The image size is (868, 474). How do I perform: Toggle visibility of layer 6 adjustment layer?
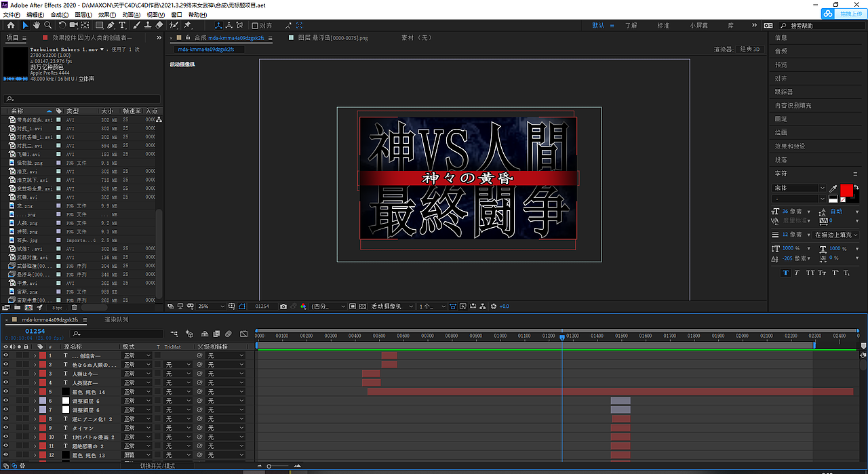[5, 401]
